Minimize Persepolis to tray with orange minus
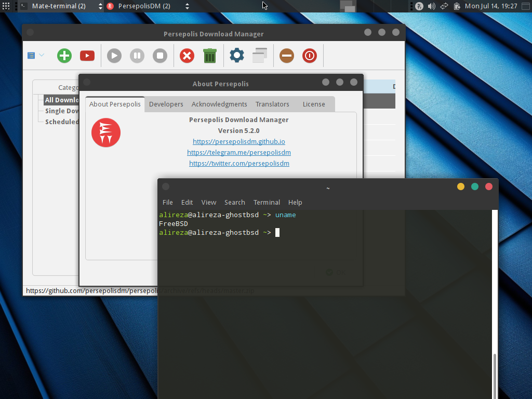532x399 pixels. coord(287,56)
